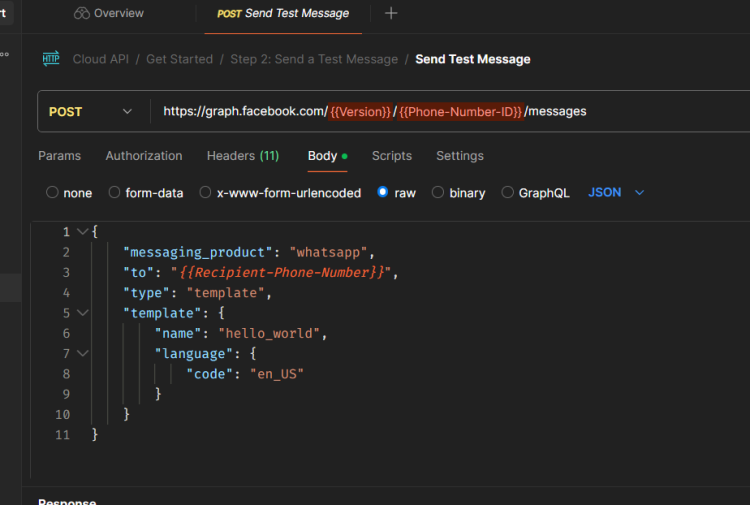Click the Response panel header
This screenshot has width=750, height=505.
[x=67, y=501]
